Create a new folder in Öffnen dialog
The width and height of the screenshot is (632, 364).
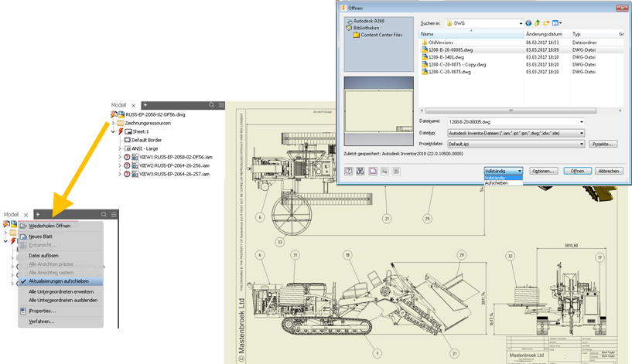click(x=546, y=23)
